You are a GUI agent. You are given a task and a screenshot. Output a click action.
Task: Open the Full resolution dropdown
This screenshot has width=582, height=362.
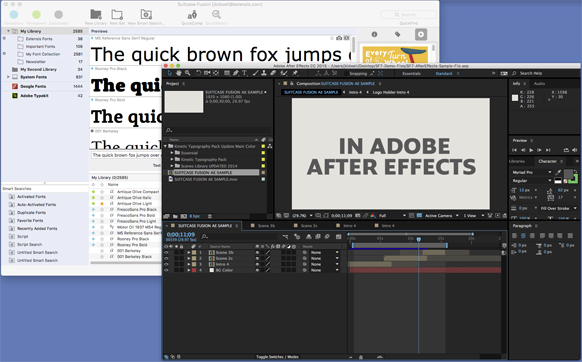pyautogui.click(x=392, y=215)
